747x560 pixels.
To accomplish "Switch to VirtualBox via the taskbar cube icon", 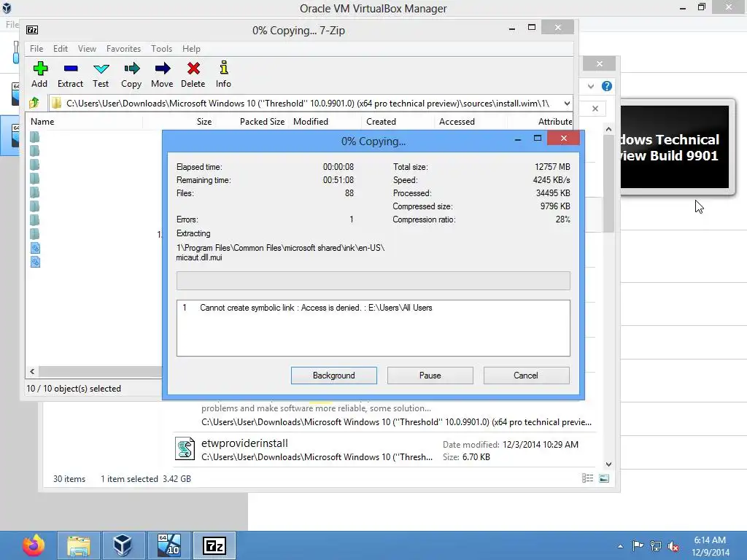I will click(123, 545).
